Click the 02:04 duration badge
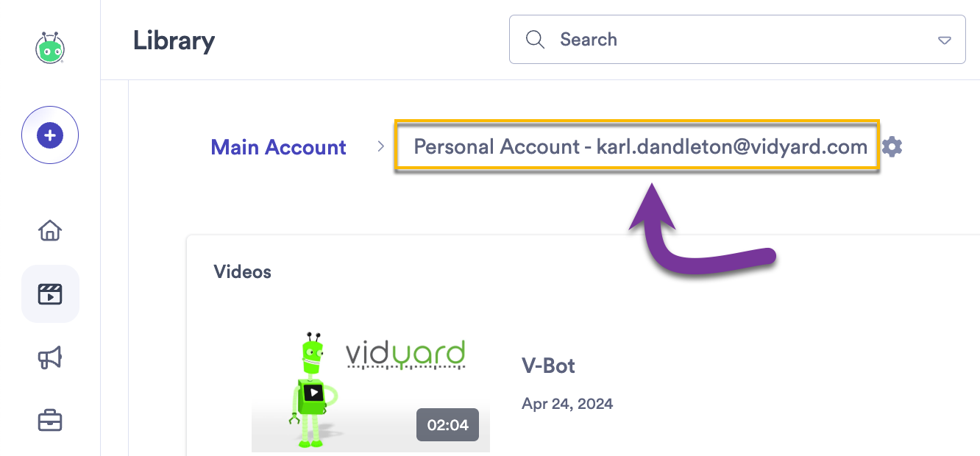This screenshot has height=456, width=980. [447, 425]
